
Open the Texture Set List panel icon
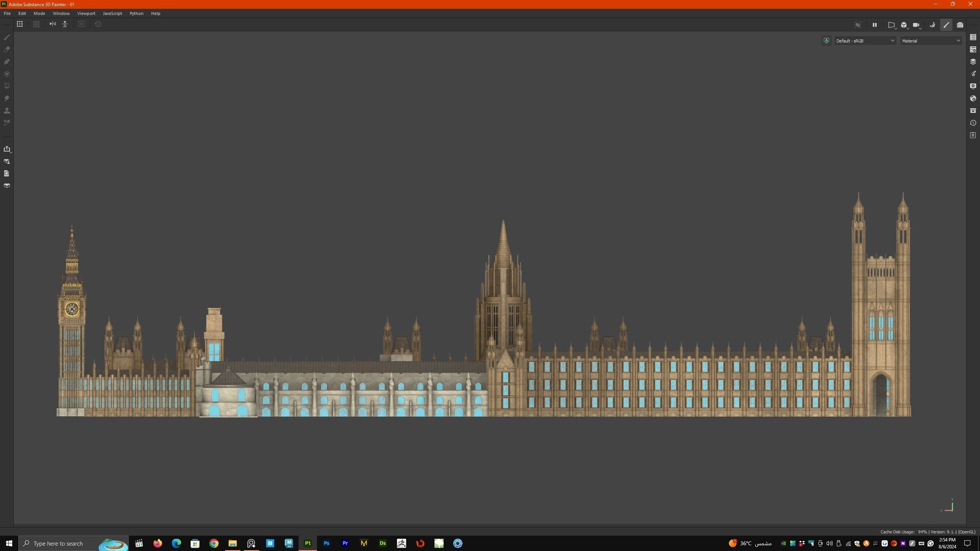[x=973, y=37]
